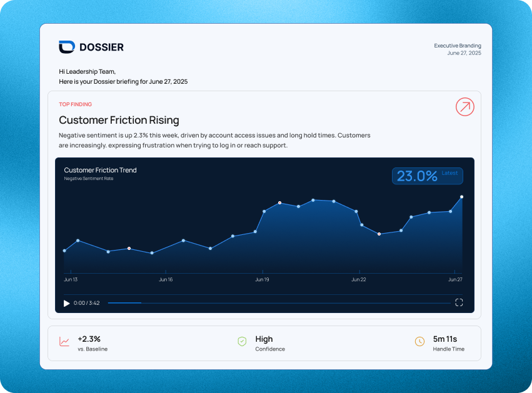The image size is (532, 393).
Task: Play the Customer Friction Trend video
Action: (66, 303)
